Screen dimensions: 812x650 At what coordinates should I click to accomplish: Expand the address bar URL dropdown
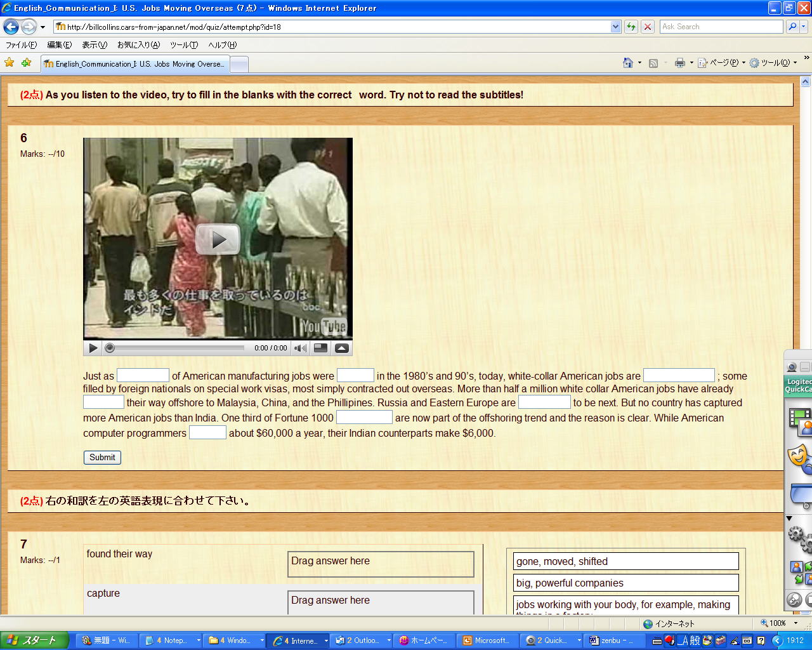pyautogui.click(x=615, y=27)
